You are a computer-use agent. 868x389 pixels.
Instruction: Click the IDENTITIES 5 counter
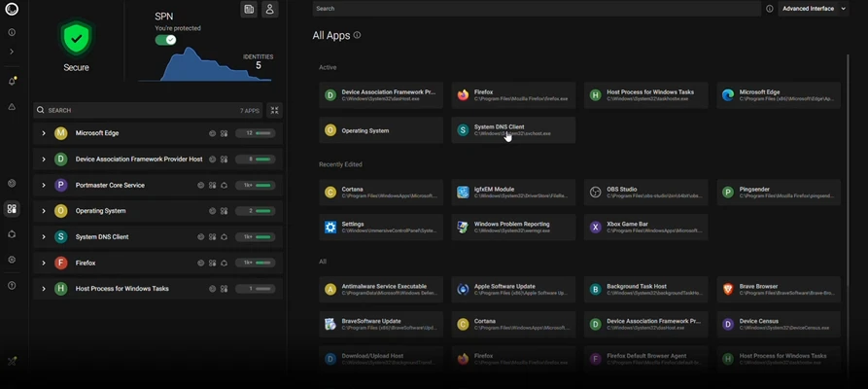pyautogui.click(x=258, y=61)
